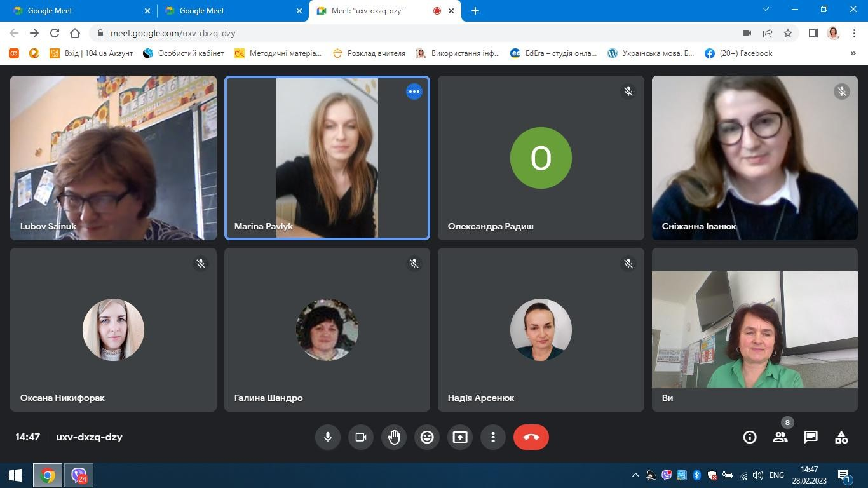868x488 pixels.
Task: Click the Chrome taskbar icon
Action: pos(48,475)
